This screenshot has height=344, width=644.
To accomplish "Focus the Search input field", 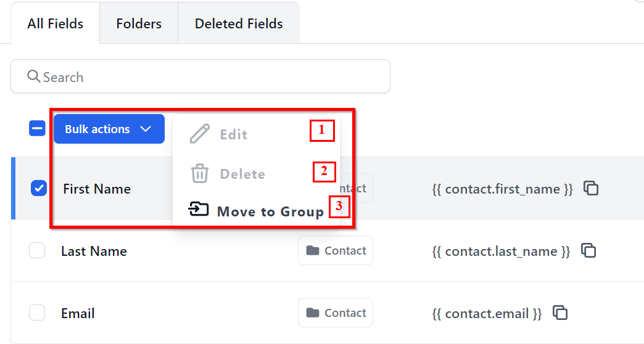I will (210, 76).
